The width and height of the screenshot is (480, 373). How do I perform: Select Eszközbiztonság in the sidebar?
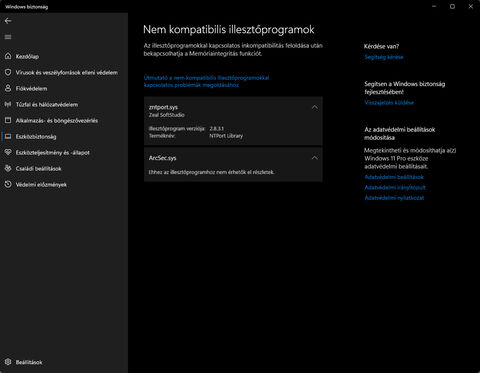pyautogui.click(x=64, y=136)
